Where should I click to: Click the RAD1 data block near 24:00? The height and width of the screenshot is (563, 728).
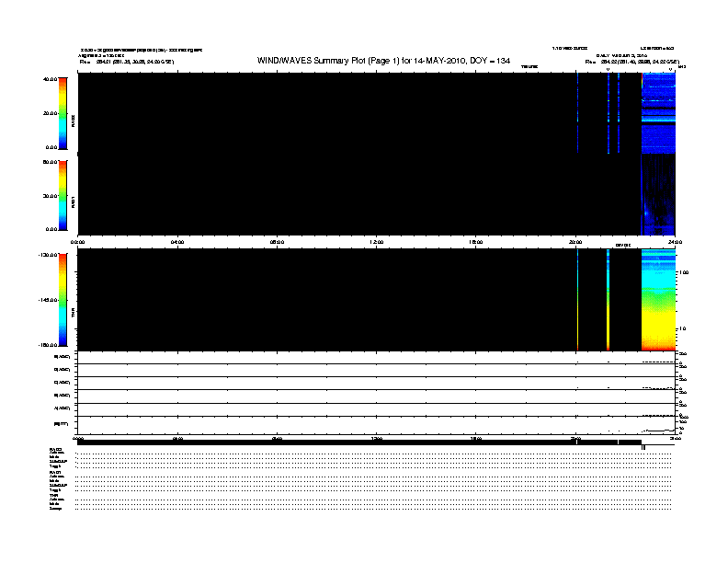(x=658, y=195)
